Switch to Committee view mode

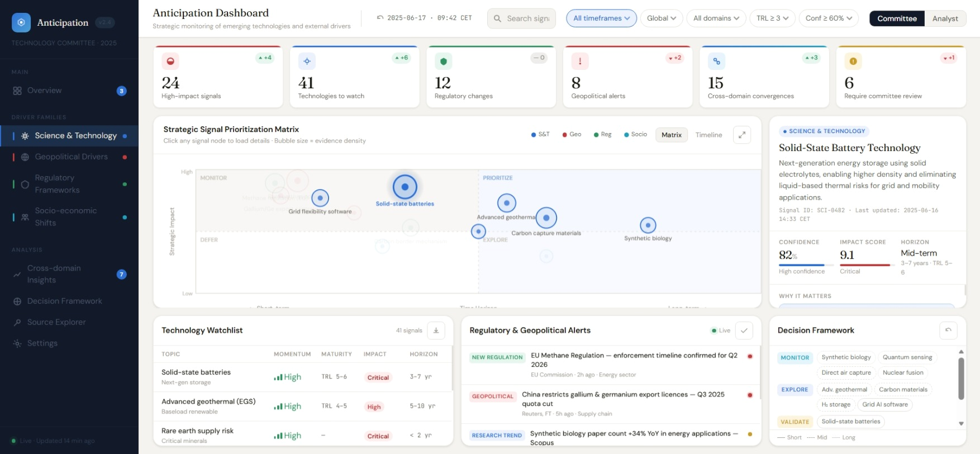[x=897, y=18]
